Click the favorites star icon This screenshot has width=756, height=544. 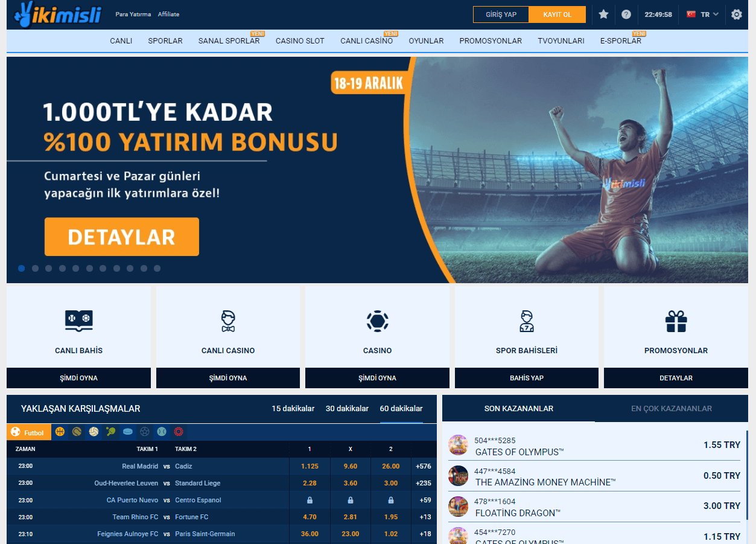[x=603, y=14]
